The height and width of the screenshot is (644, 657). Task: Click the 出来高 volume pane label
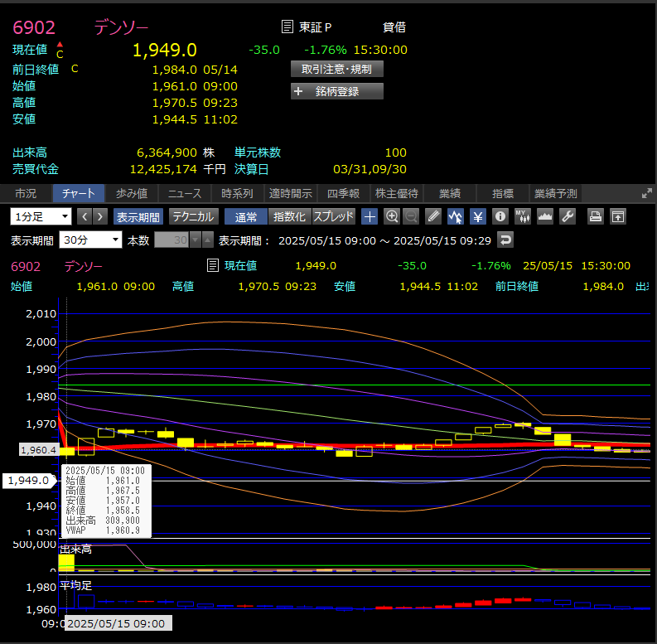(76, 550)
